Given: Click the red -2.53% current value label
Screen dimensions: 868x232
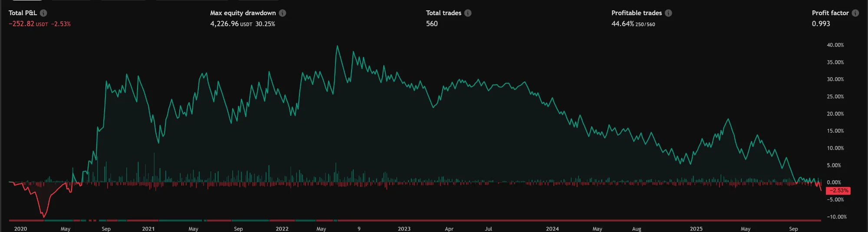Looking at the screenshot, I should pyautogui.click(x=838, y=191).
